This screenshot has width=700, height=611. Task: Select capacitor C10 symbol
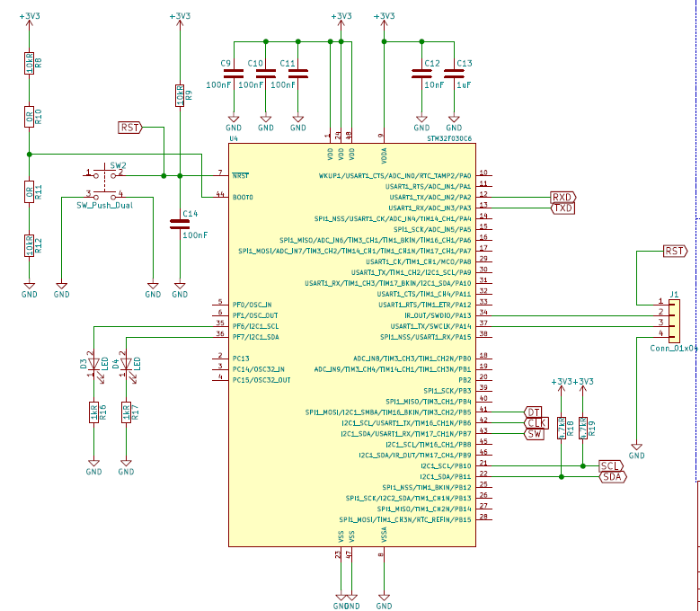[x=266, y=74]
